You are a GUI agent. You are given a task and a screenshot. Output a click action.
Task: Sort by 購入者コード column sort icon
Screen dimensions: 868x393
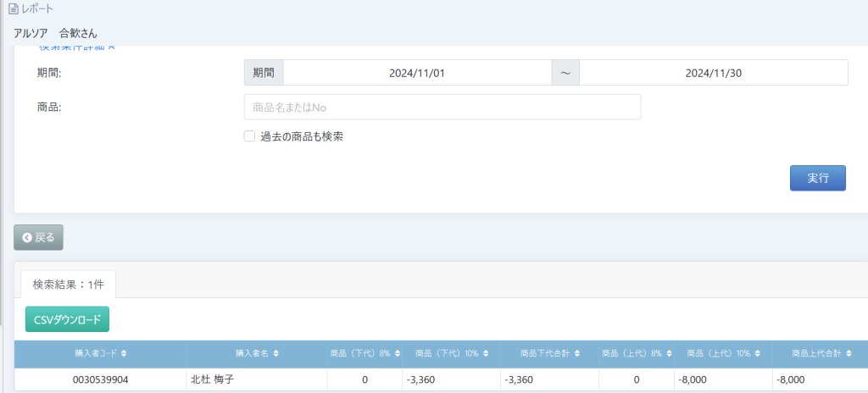pos(125,353)
